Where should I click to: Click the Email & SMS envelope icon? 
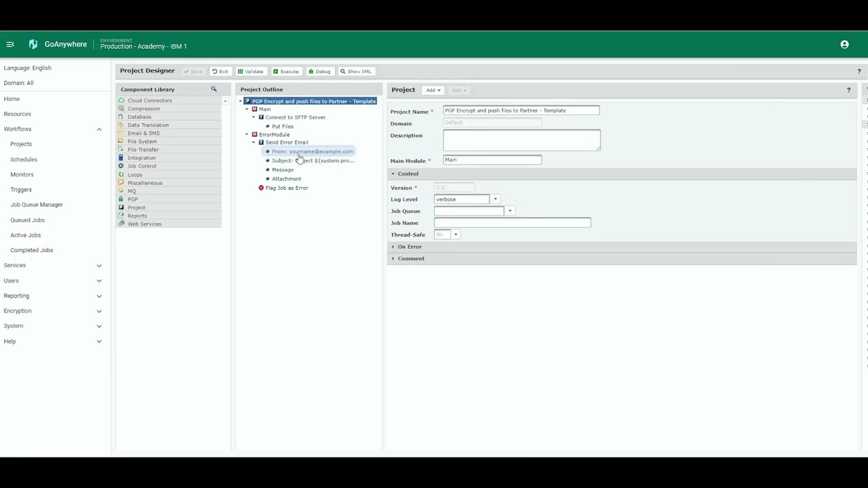[x=121, y=134]
